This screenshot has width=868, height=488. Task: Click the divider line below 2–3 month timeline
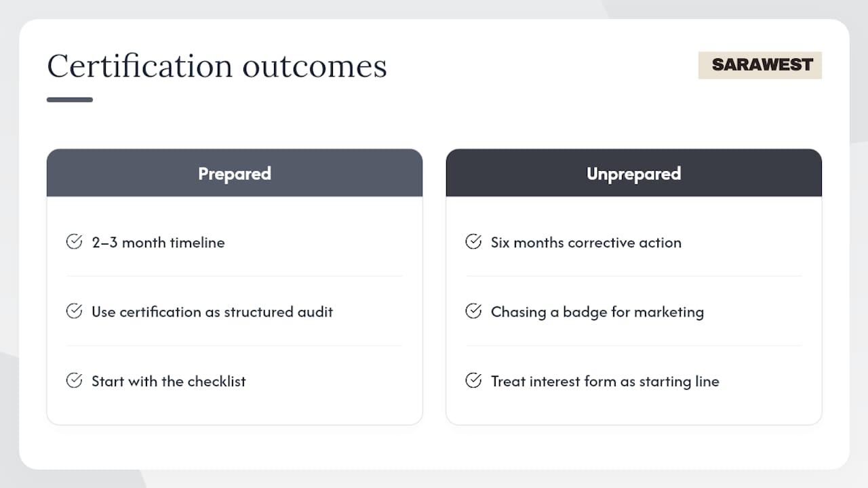click(x=235, y=276)
